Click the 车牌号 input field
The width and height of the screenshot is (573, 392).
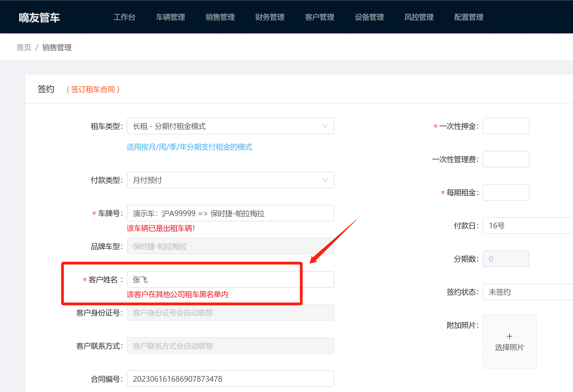pos(230,213)
